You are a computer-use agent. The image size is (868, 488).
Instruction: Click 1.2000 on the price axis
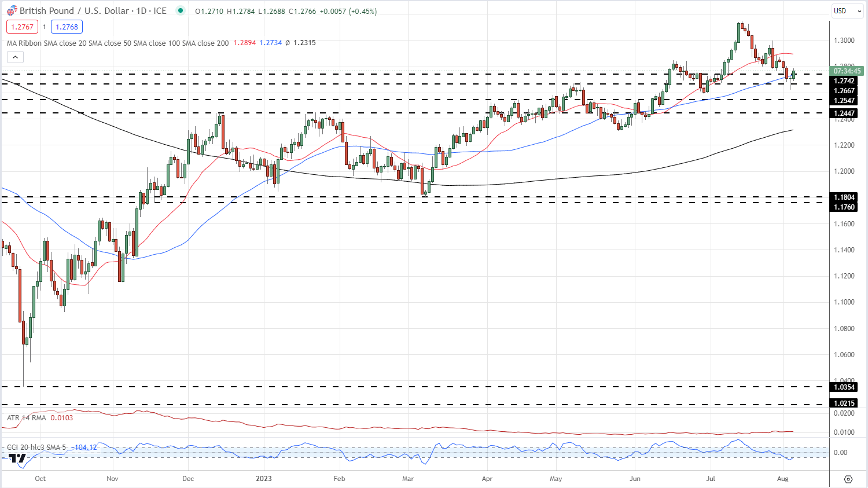(x=844, y=171)
